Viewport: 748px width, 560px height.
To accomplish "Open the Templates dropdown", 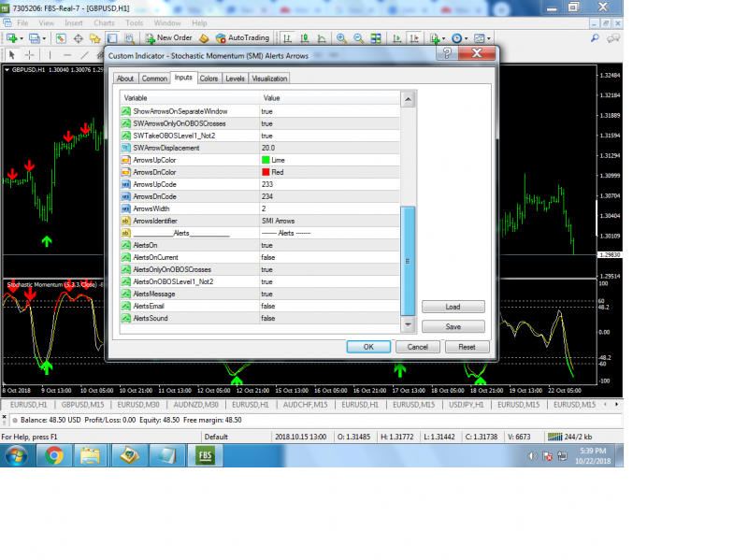I will click(482, 38).
